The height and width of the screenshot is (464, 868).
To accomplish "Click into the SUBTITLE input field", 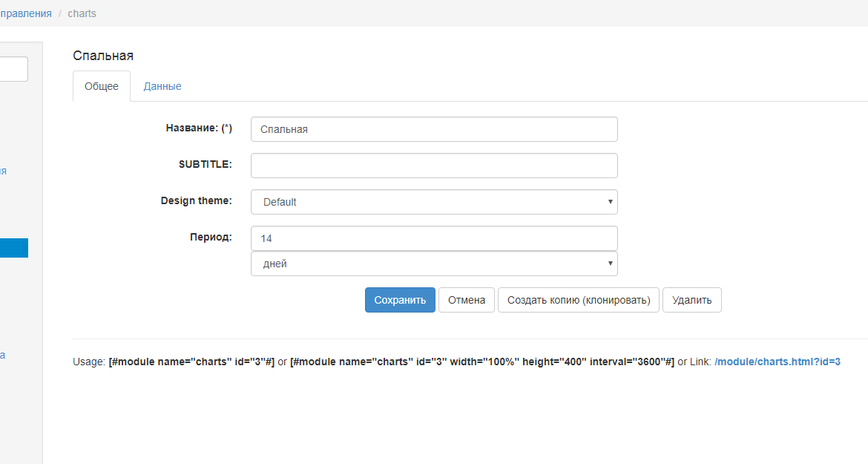I will tap(434, 166).
